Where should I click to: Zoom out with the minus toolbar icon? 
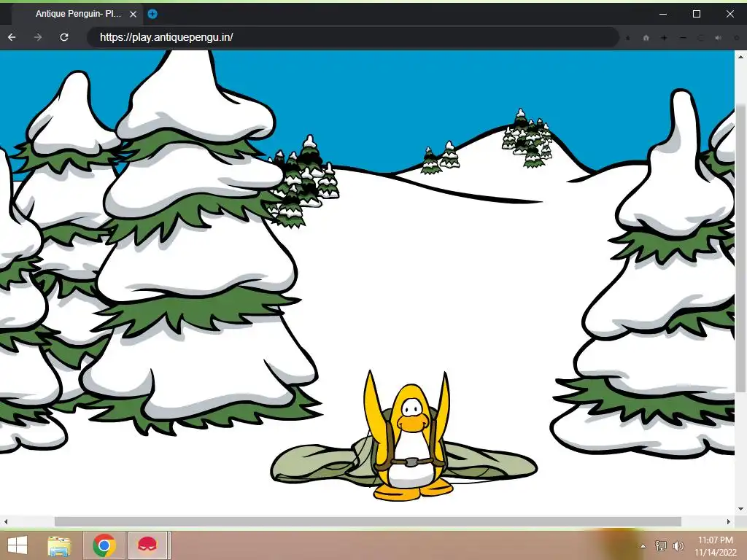pos(683,38)
